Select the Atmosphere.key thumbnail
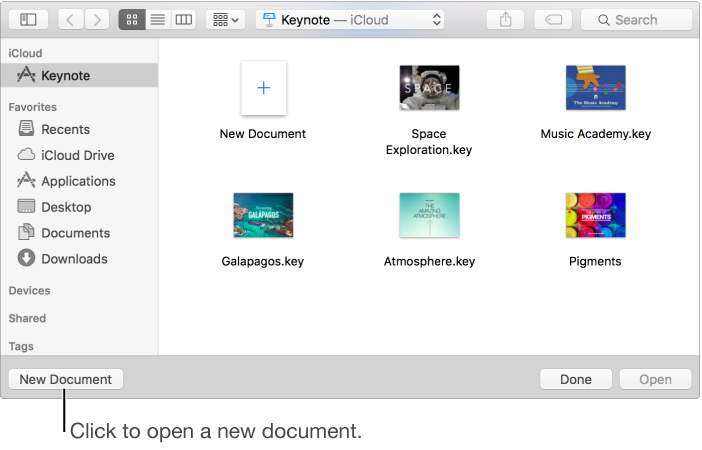The height and width of the screenshot is (450, 702). pos(429,215)
